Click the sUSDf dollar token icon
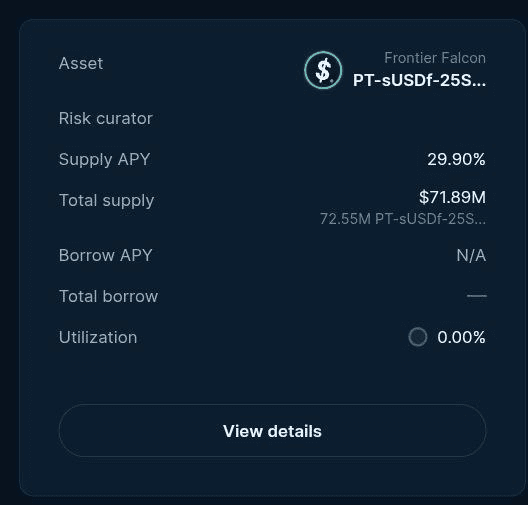528x505 pixels. coord(323,70)
